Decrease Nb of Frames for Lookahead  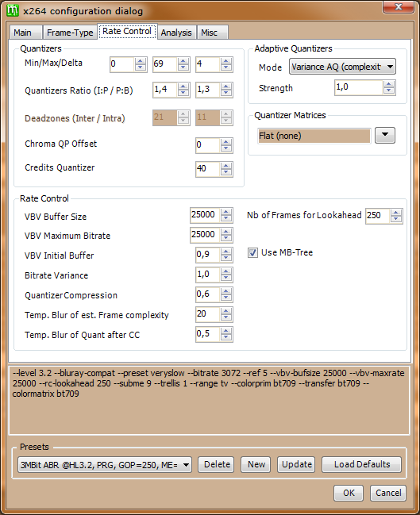[396, 219]
